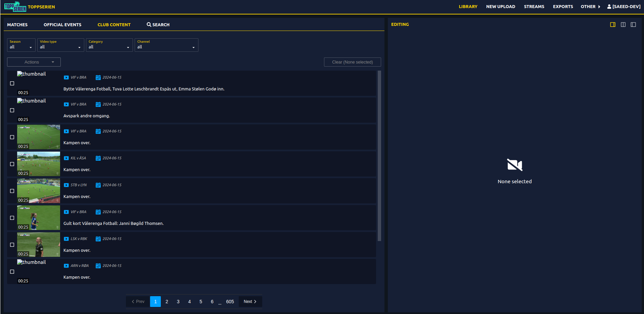
Task: Tick the checkbox for Gult kort Vålerenga clip
Action: point(12,218)
